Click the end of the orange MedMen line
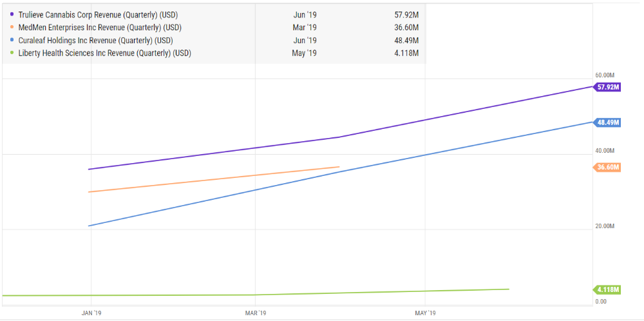The image size is (644, 321). pyautogui.click(x=339, y=166)
